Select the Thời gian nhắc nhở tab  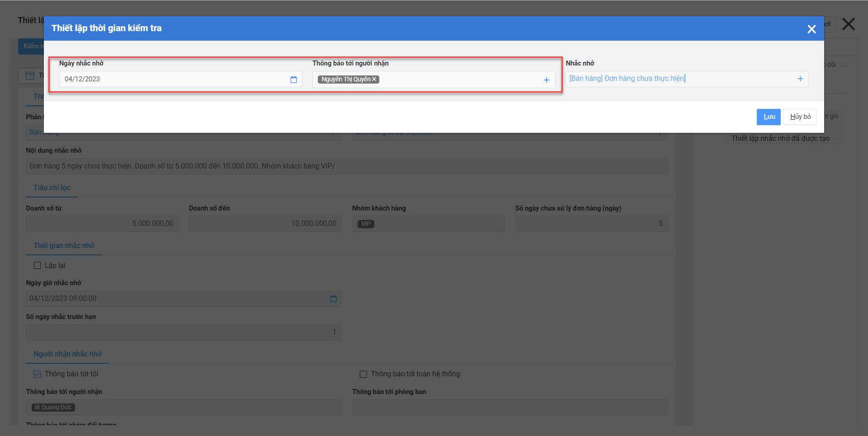point(64,246)
